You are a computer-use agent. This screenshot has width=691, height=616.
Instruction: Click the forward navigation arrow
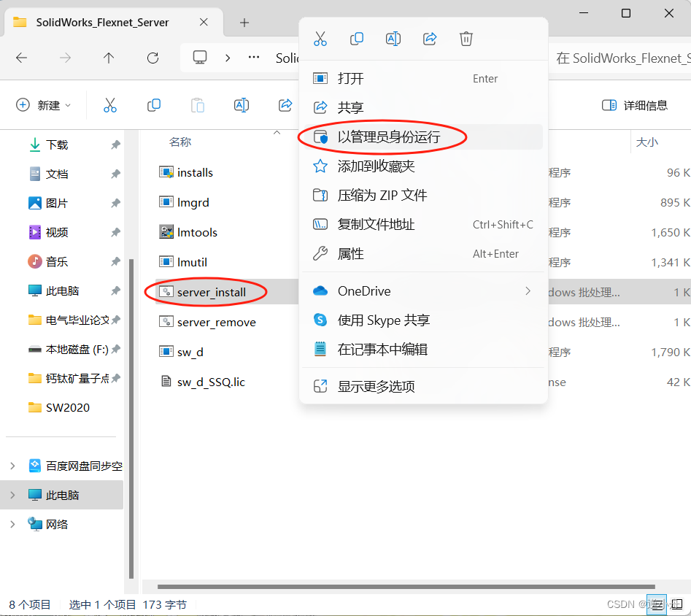pos(65,58)
